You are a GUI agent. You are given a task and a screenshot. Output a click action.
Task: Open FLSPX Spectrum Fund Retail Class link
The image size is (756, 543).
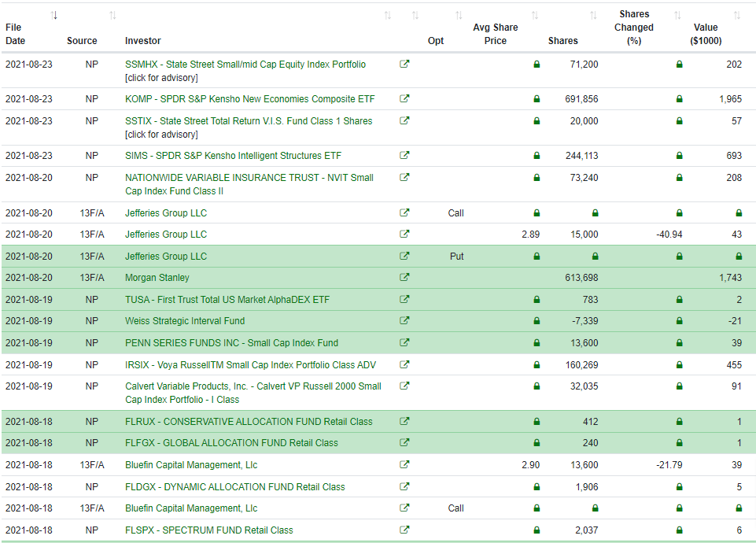click(x=208, y=530)
